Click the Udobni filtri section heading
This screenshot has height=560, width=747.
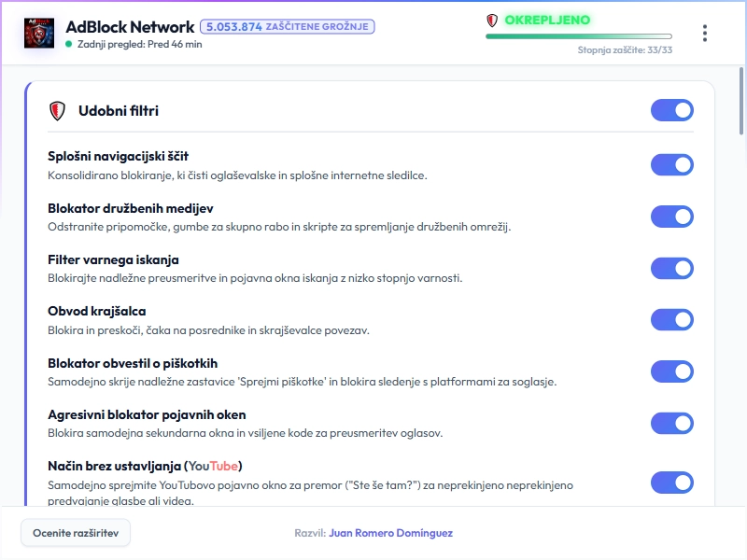pos(119,111)
